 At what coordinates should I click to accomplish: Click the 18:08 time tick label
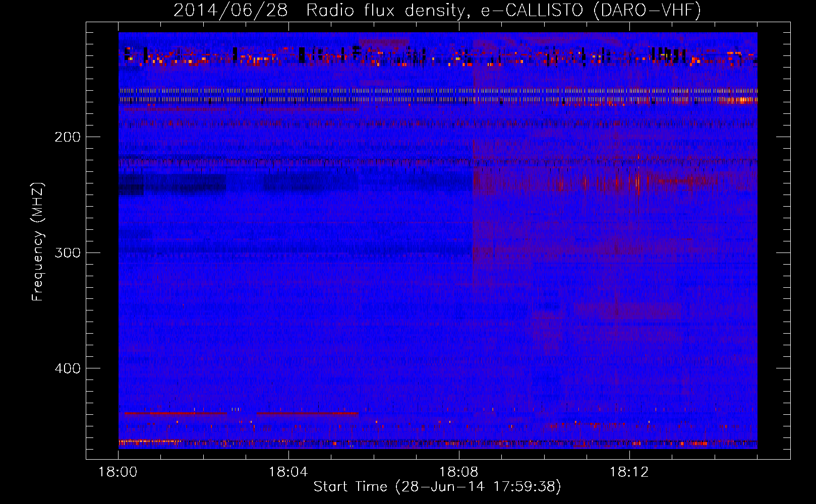click(459, 472)
